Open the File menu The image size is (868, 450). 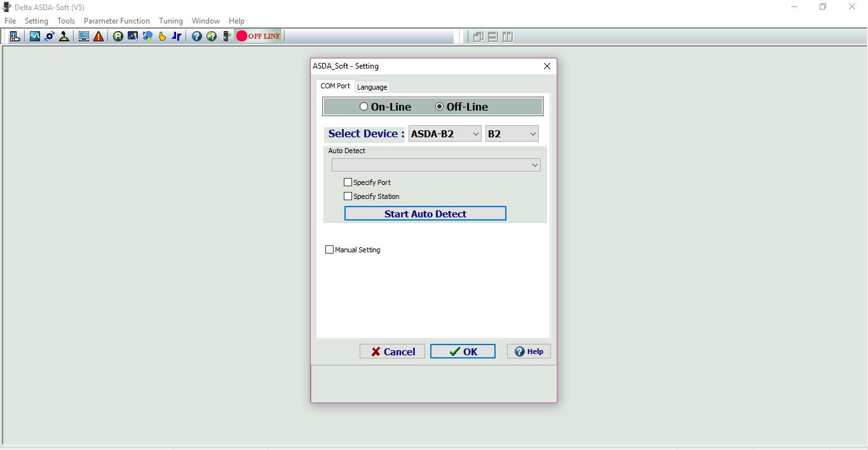coord(10,21)
